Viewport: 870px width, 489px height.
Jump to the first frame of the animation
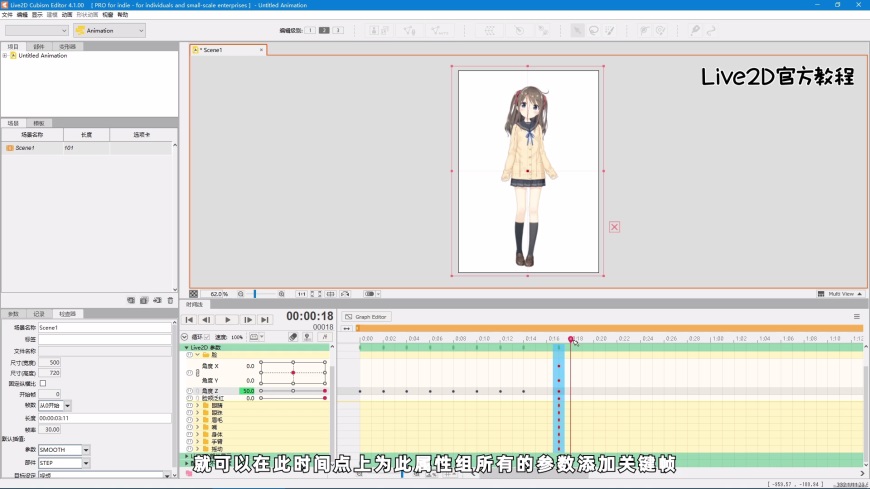click(189, 320)
